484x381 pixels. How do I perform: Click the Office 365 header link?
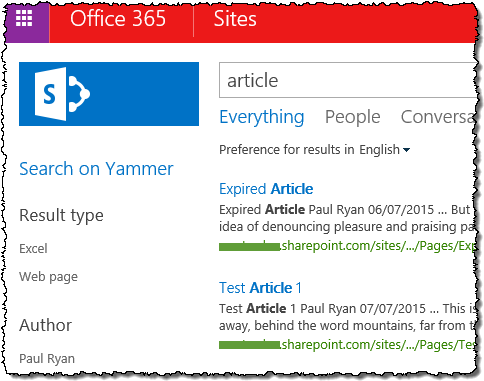click(118, 18)
